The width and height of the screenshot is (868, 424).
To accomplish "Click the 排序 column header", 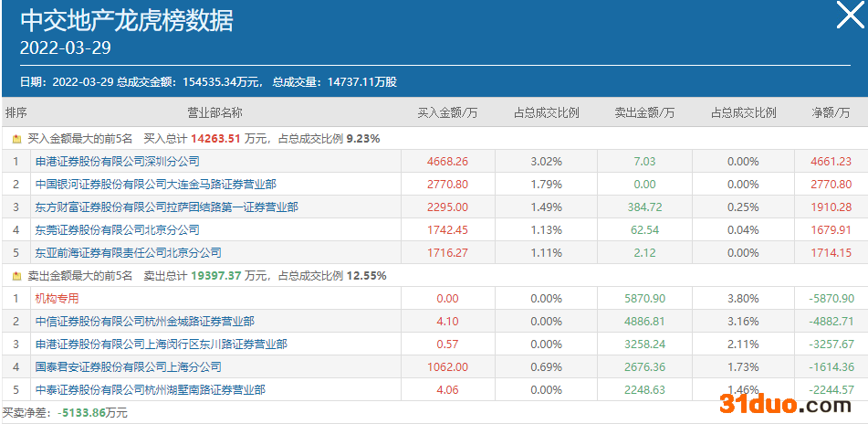I will coord(16,113).
